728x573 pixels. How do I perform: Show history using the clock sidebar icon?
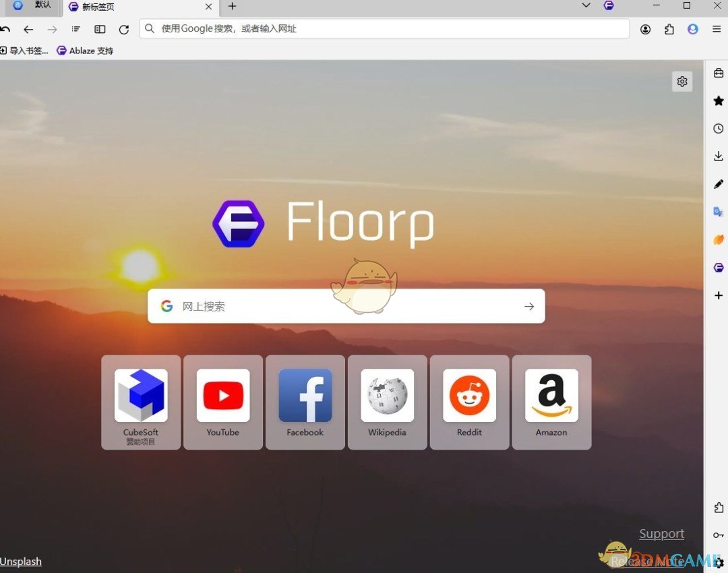[718, 128]
